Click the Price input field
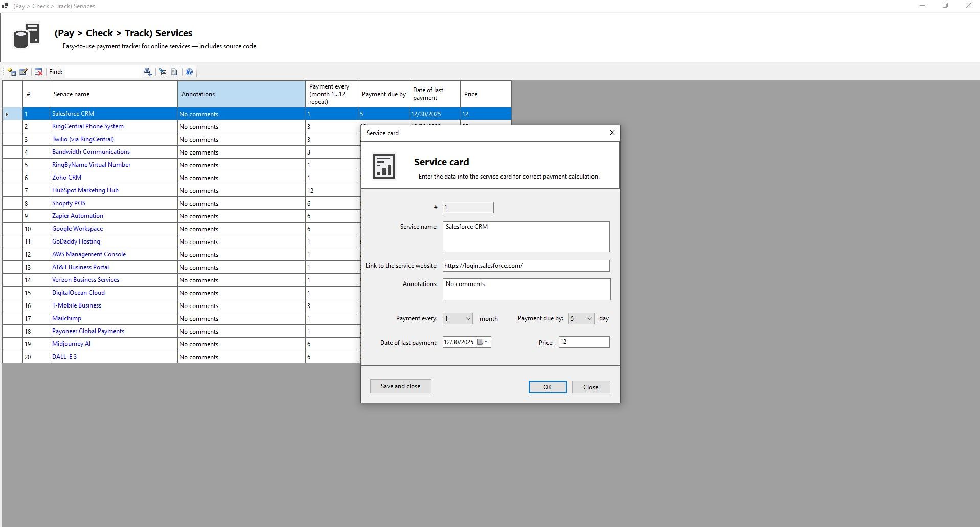980x527 pixels. tap(583, 342)
